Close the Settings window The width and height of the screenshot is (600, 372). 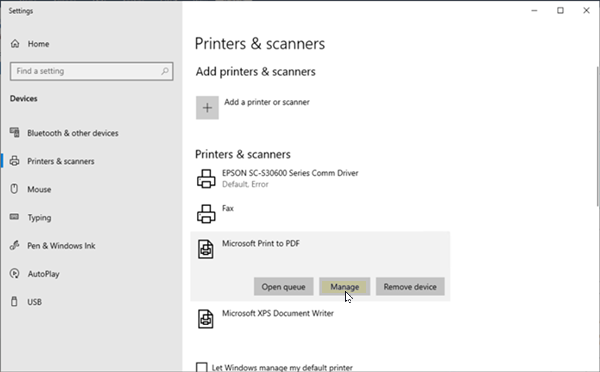pos(586,11)
